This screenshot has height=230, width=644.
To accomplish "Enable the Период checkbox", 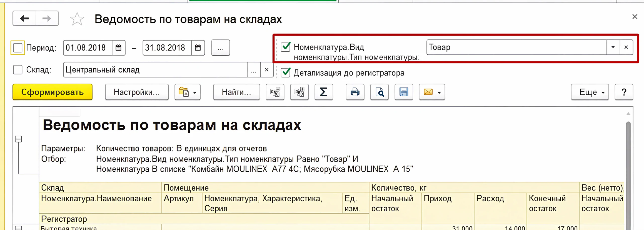I will 18,48.
